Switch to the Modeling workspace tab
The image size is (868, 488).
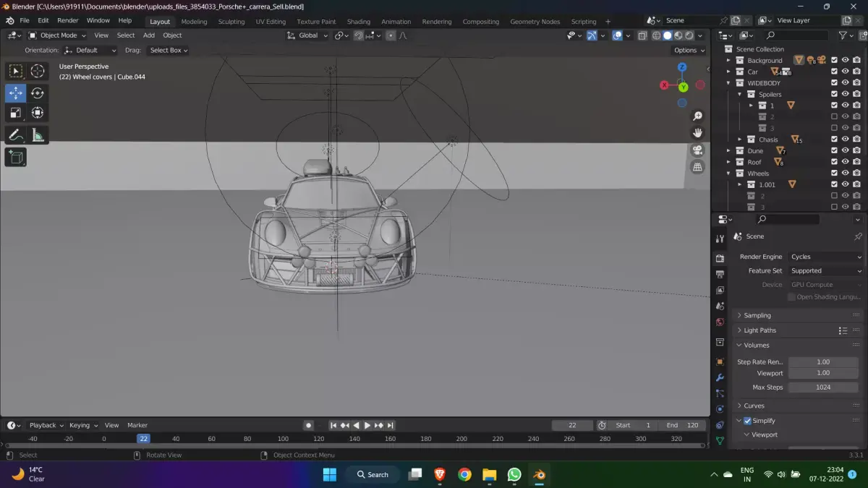[194, 22]
